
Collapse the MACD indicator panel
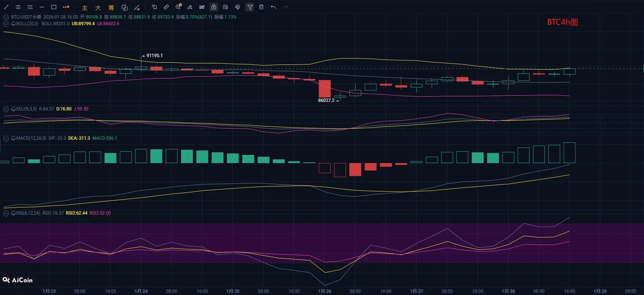[6, 138]
